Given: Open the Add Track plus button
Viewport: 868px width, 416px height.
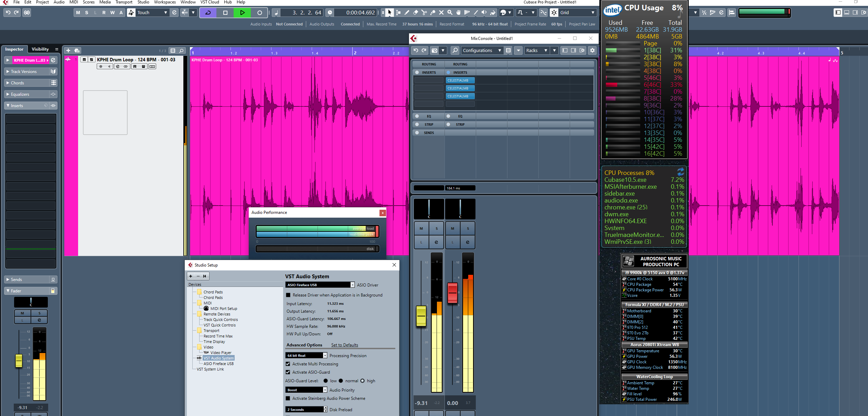Looking at the screenshot, I should 68,51.
